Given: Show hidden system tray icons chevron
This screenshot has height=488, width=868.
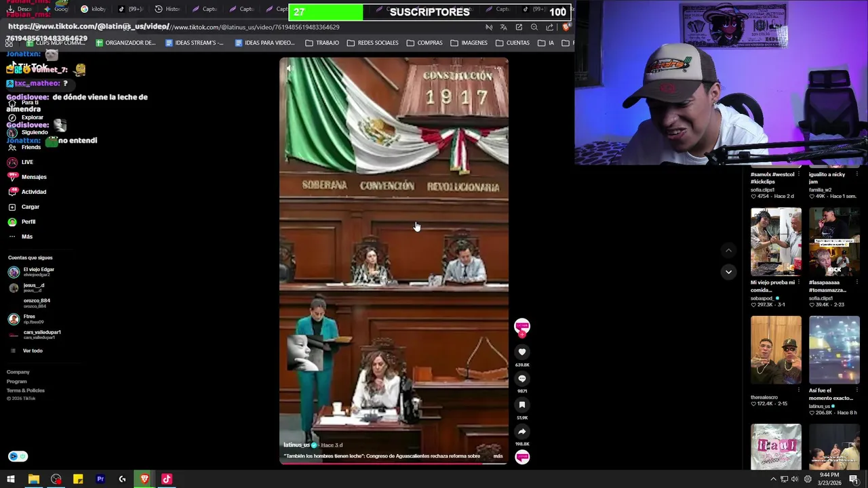Looking at the screenshot, I should pos(773,479).
